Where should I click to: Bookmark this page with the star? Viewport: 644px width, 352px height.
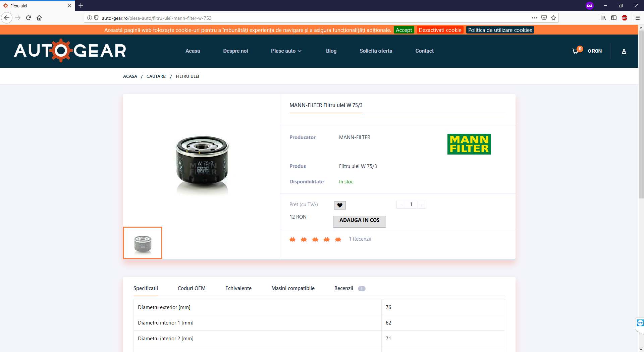[x=553, y=18]
